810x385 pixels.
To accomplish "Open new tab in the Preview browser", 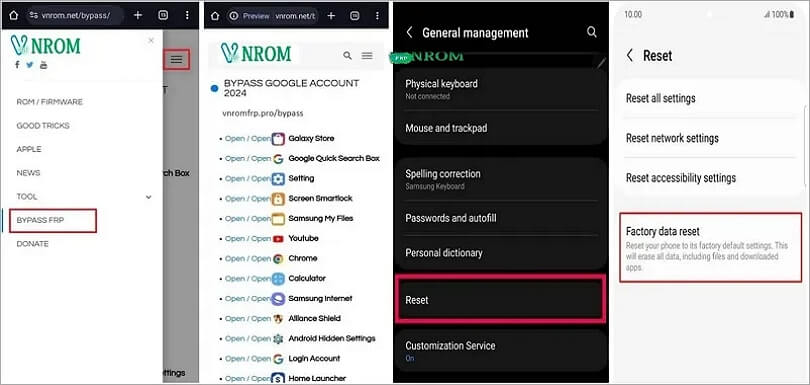I will point(331,16).
